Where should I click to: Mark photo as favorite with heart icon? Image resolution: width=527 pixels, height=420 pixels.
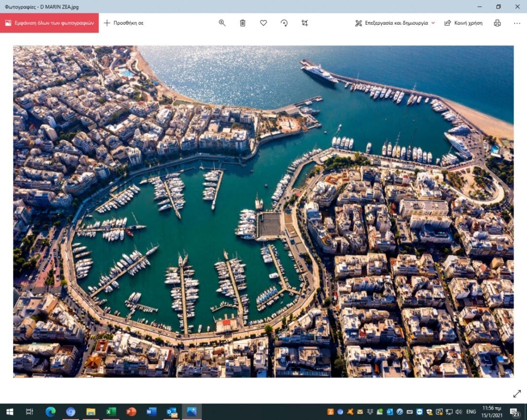[263, 23]
